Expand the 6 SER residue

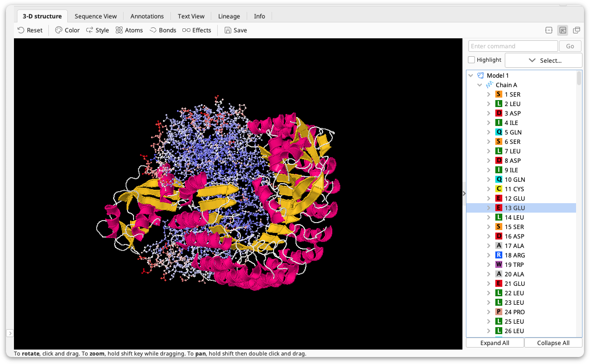click(x=488, y=142)
